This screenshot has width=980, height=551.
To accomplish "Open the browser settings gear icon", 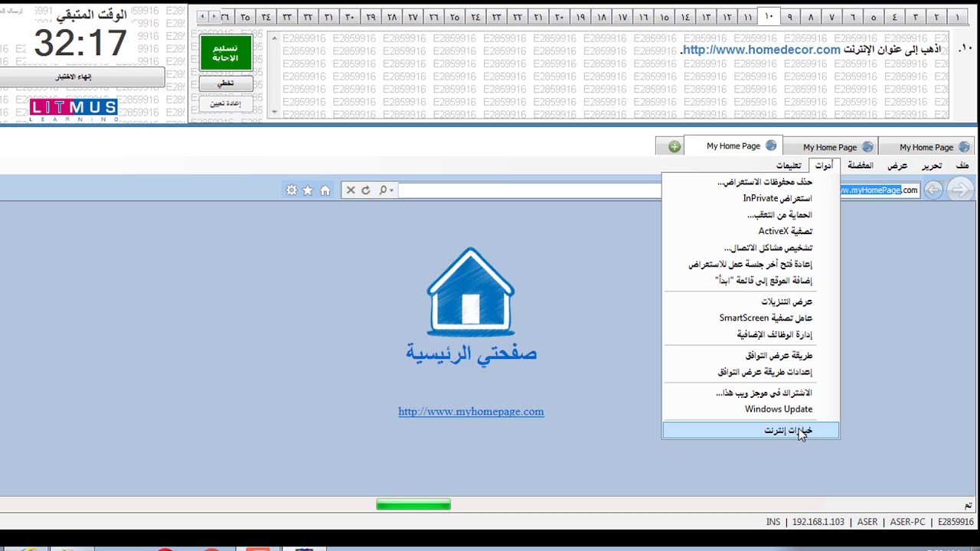I will click(x=292, y=191).
